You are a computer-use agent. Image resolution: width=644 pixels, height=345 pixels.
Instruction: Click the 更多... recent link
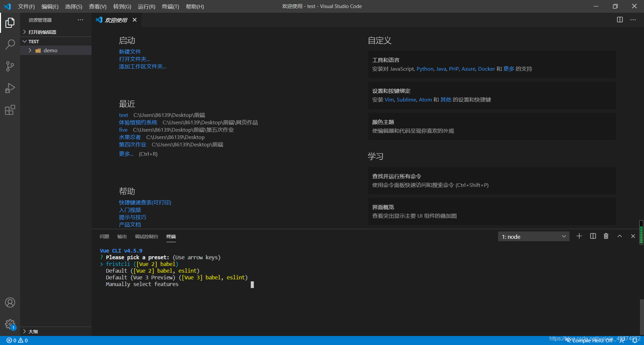[126, 154]
